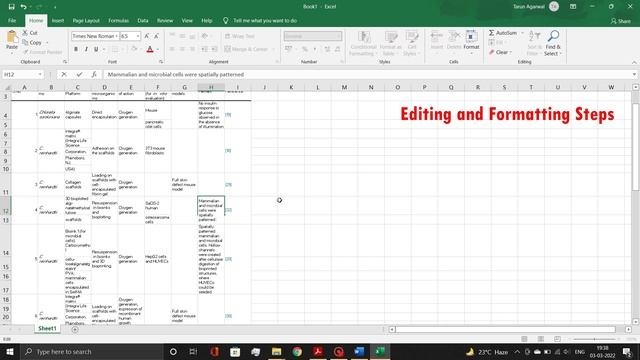This screenshot has width=640, height=360.
Task: Switch to the Page Layout tab
Action: (x=86, y=20)
